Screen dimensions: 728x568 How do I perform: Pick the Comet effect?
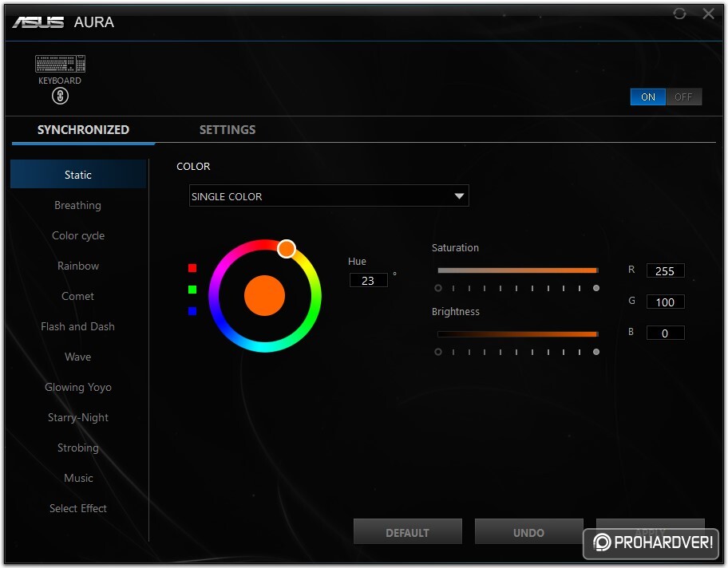[x=78, y=296]
